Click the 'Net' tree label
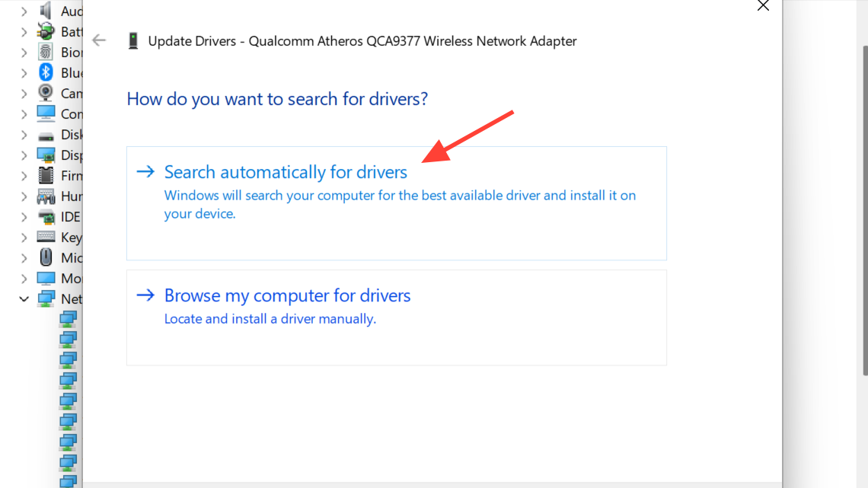This screenshot has width=868, height=488. coord(72,298)
